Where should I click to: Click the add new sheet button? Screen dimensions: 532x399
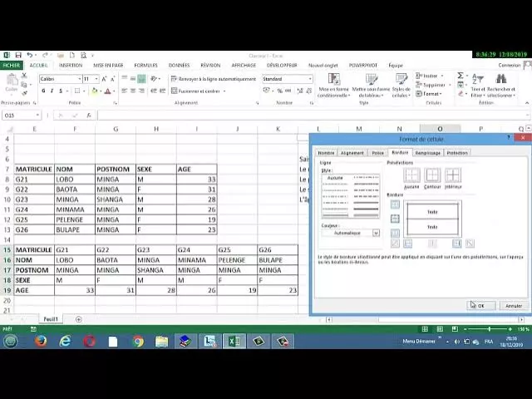pos(79,319)
